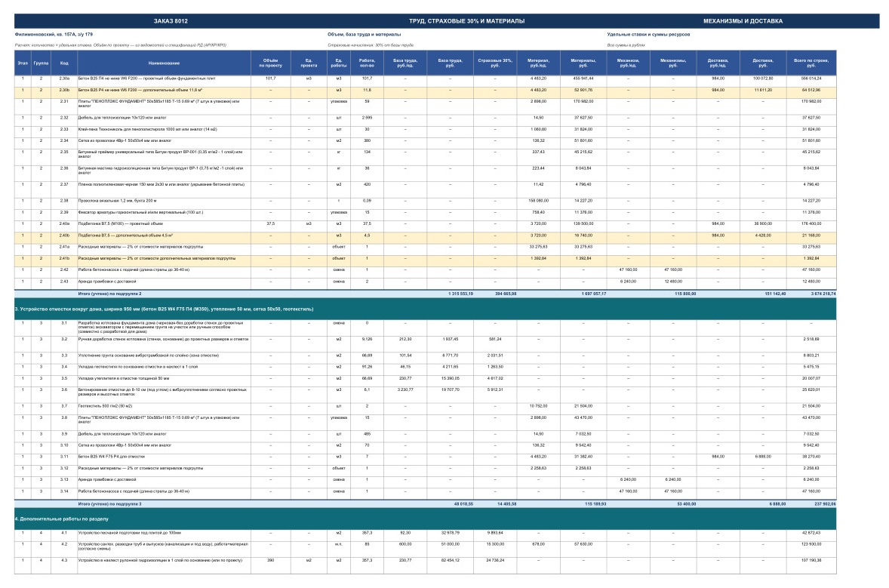The image size is (889, 588).
Task: Select the row code 2.41b cell
Action: click(64, 259)
